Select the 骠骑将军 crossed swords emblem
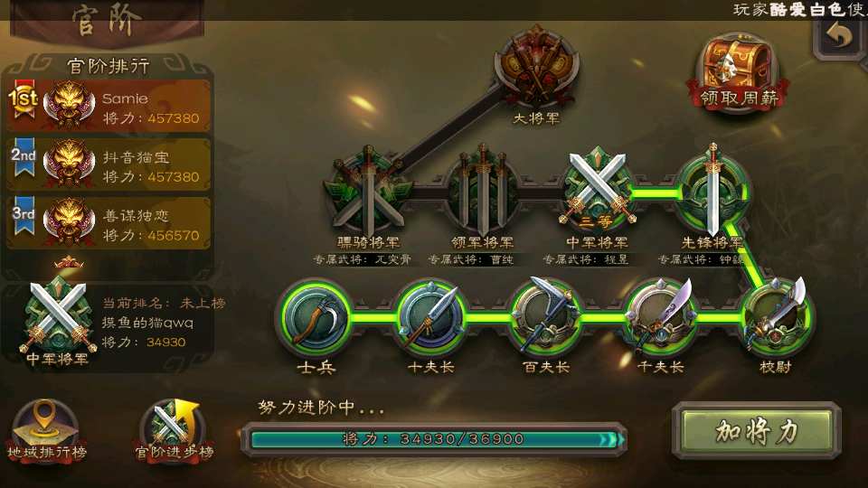This screenshot has width=868, height=488. pyautogui.click(x=369, y=191)
